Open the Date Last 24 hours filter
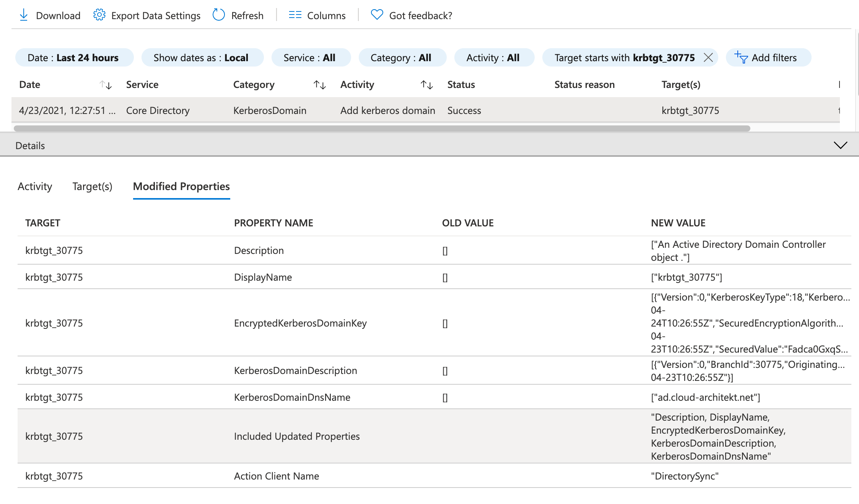859x504 pixels. (x=75, y=58)
